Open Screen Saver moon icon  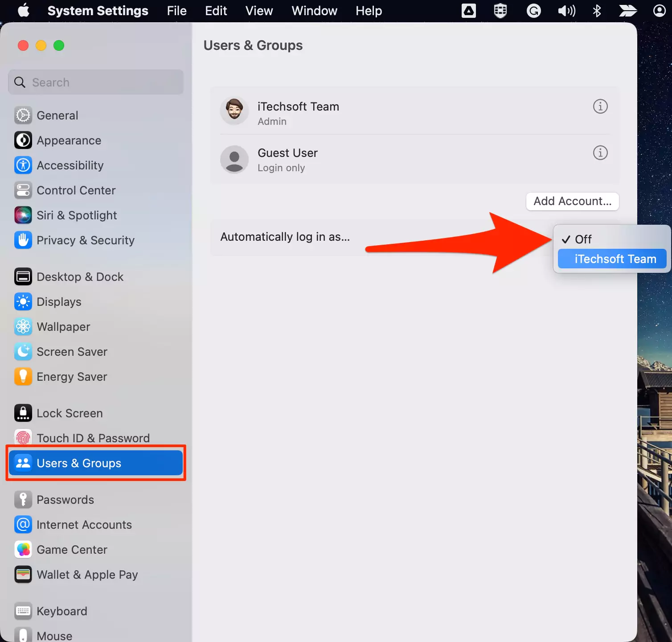click(x=23, y=352)
